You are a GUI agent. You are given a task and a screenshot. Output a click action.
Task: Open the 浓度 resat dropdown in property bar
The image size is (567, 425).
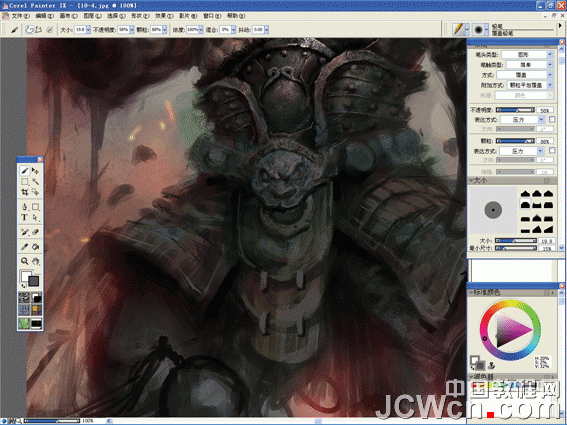pyautogui.click(x=201, y=30)
